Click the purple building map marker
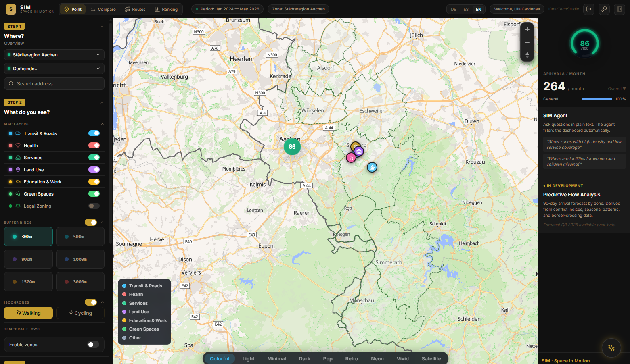630x364 pixels. coord(359,152)
